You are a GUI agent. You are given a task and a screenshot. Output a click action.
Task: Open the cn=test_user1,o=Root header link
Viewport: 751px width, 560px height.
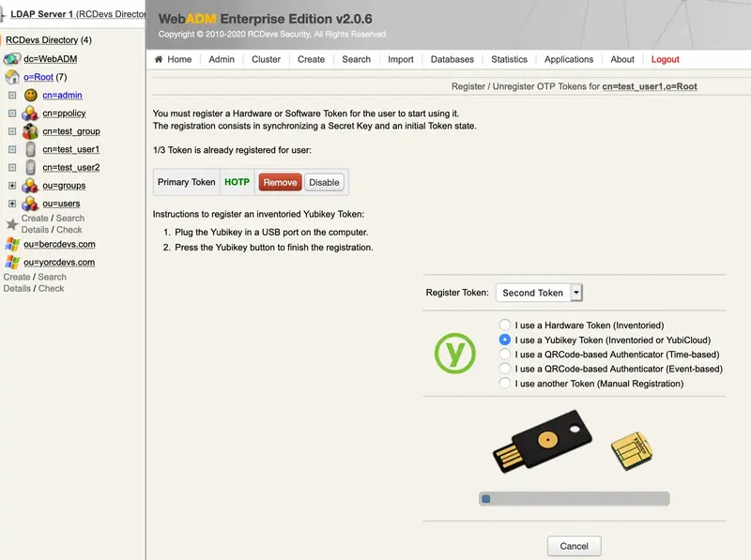650,86
